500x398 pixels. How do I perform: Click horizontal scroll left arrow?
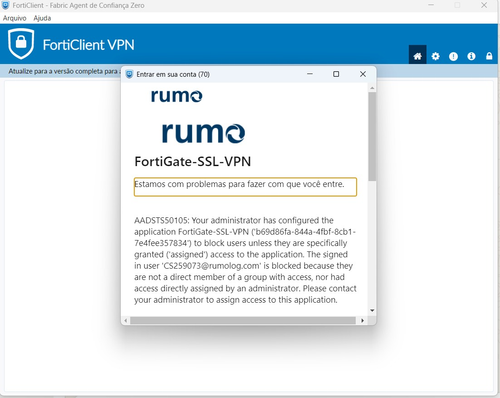(126, 321)
